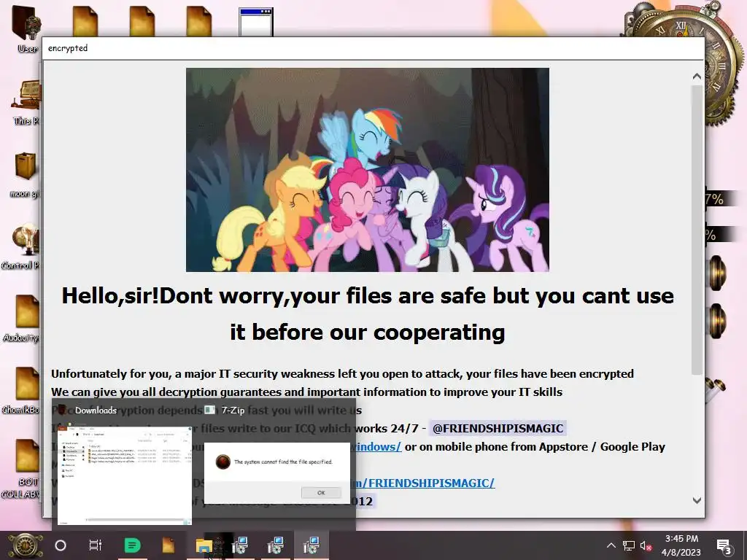Show hidden system tray icons
Viewport: 747px width, 560px height.
coord(611,545)
